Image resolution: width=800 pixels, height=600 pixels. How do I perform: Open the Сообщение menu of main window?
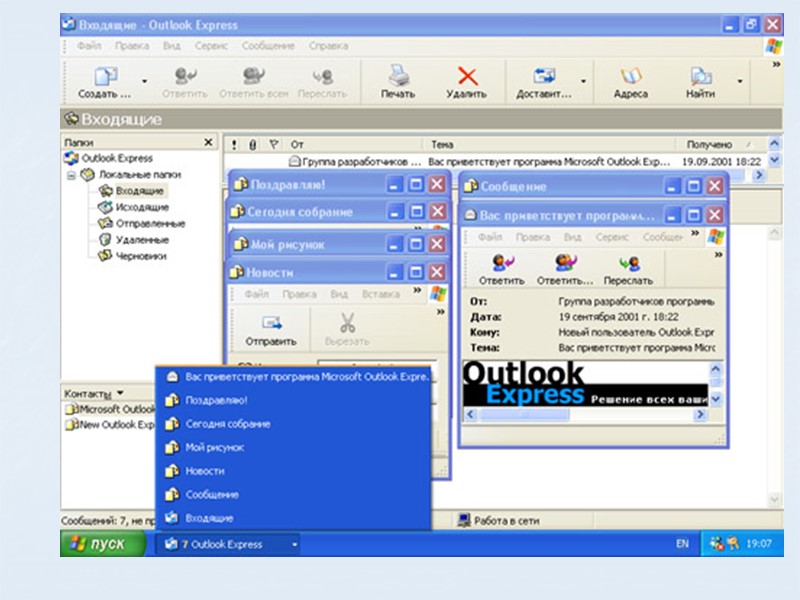[x=268, y=46]
